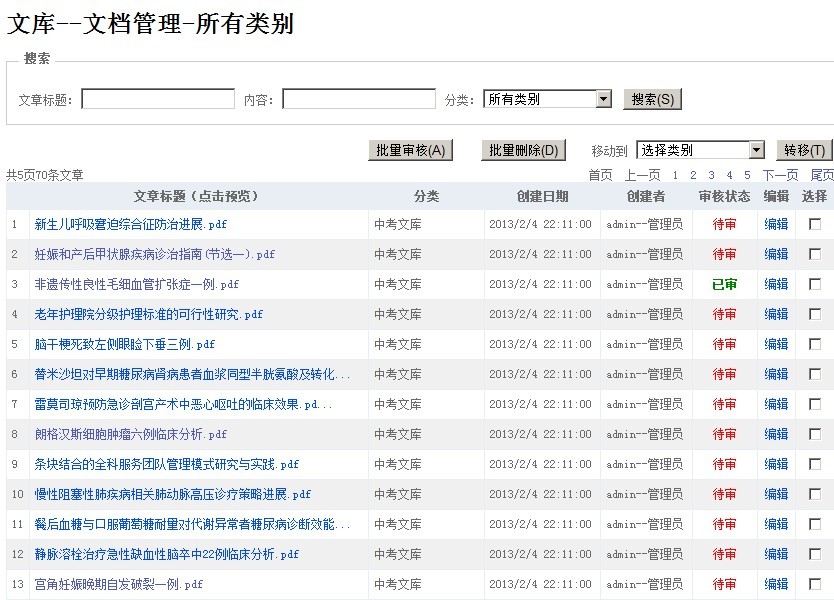The width and height of the screenshot is (834, 600).
Task: Click inside the 内容 content input field
Action: pos(358,99)
